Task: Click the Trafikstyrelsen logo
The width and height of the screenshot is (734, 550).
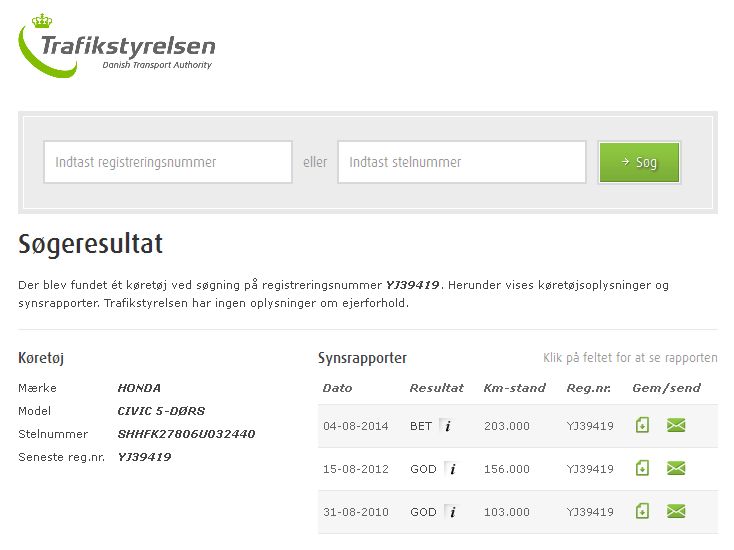Action: (x=117, y=46)
